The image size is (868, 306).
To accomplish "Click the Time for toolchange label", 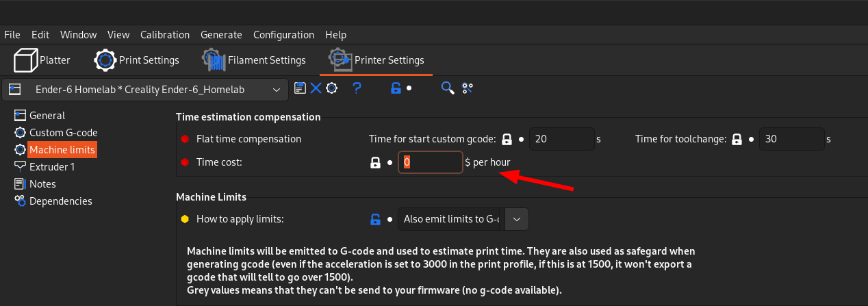I will click(680, 139).
